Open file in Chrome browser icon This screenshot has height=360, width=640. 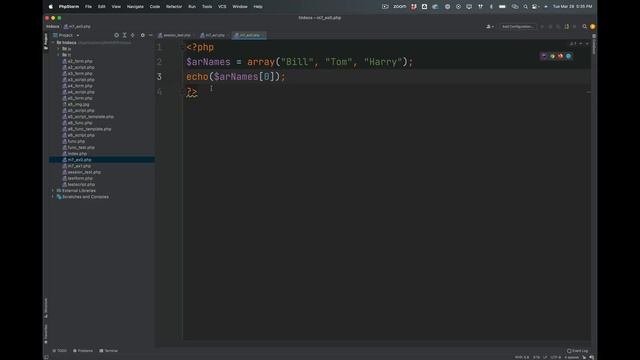[x=552, y=56]
